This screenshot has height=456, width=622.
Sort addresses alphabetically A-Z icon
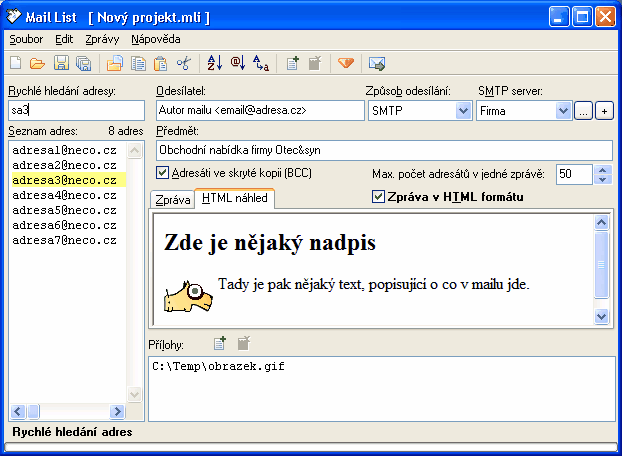(215, 63)
